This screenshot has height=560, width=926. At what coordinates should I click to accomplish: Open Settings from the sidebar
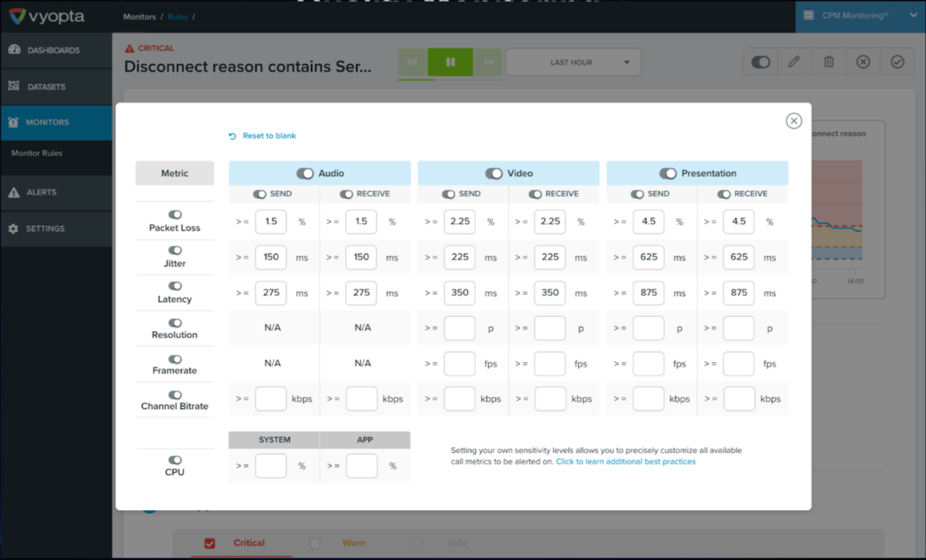[x=45, y=229]
